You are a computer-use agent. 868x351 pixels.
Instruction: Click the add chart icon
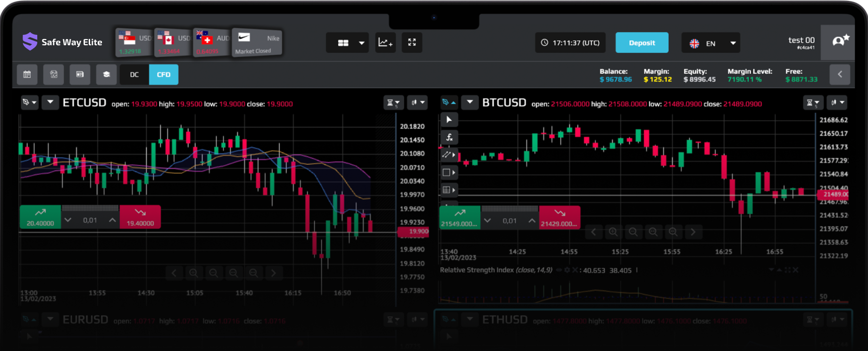[385, 42]
